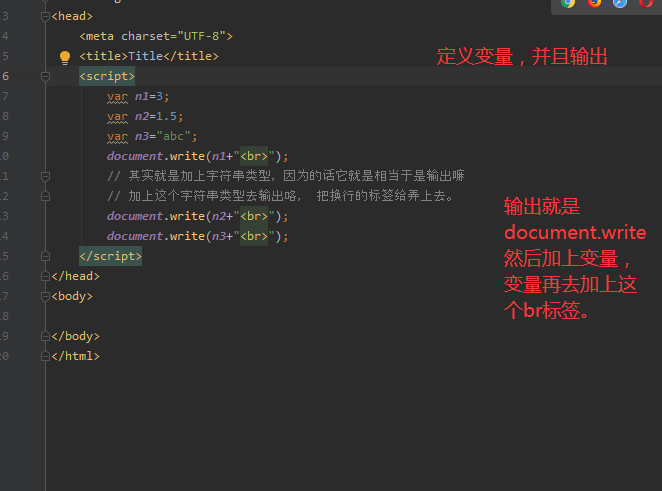Open preview in Safari browser icon
This screenshot has height=491, width=662.
[620, 3]
